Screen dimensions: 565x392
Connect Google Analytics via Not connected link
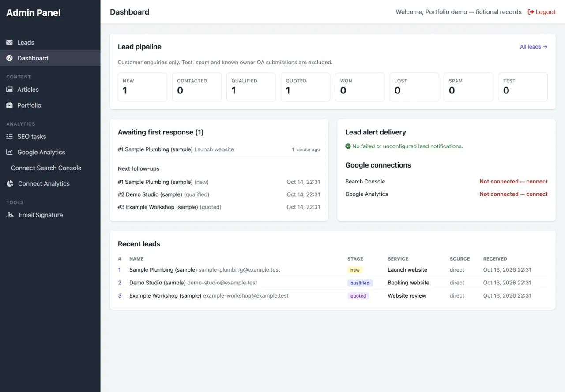click(x=514, y=194)
